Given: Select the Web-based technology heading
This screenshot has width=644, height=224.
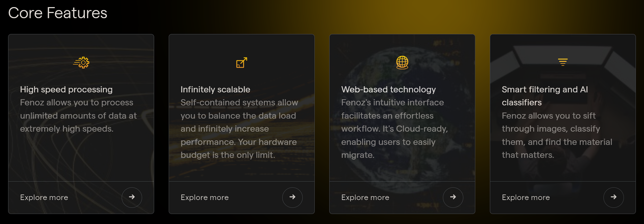Looking at the screenshot, I should (388, 90).
